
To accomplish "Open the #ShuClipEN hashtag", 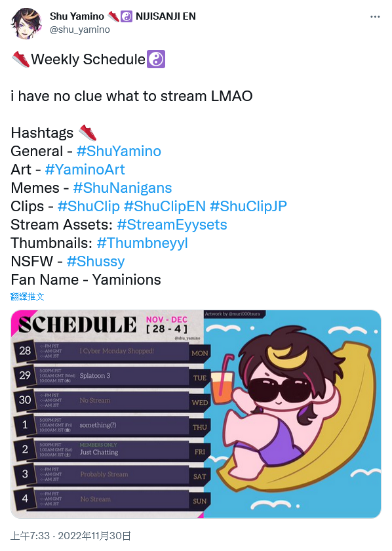I will point(165,206).
